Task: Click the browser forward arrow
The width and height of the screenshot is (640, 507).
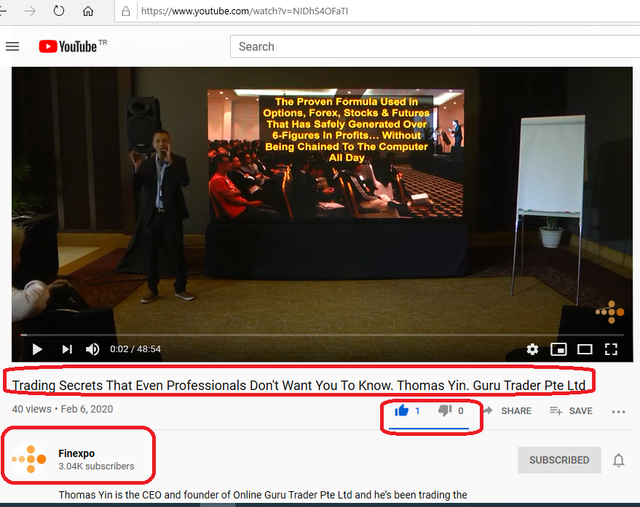Action: click(30, 11)
